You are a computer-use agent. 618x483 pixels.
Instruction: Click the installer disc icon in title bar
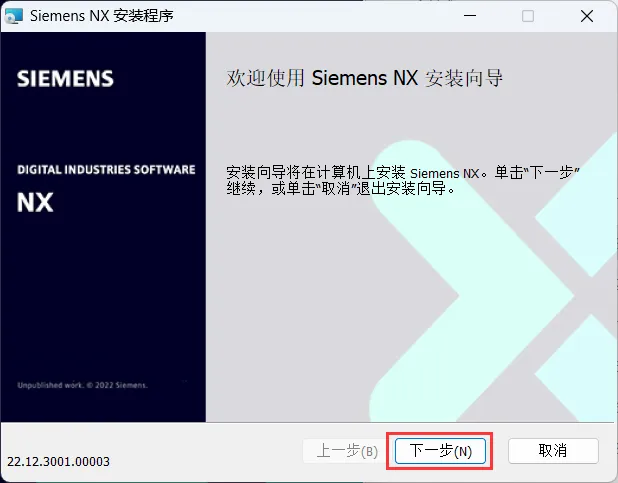coord(14,16)
